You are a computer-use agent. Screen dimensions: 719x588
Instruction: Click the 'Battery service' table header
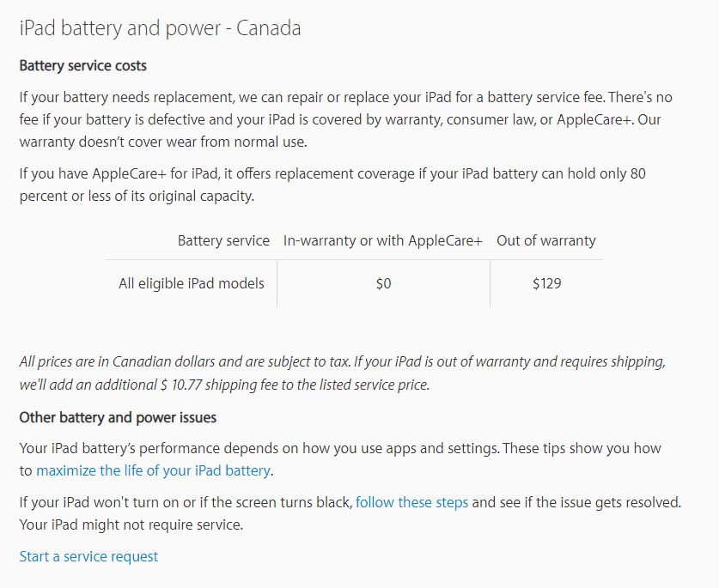(223, 240)
